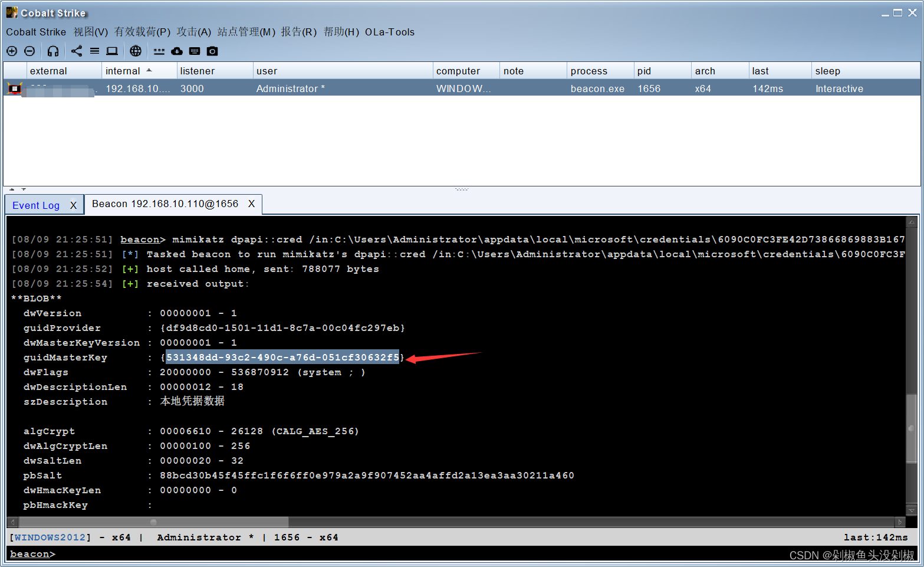
Task: Click the vertical scrollbar down arrow
Action: [x=912, y=510]
